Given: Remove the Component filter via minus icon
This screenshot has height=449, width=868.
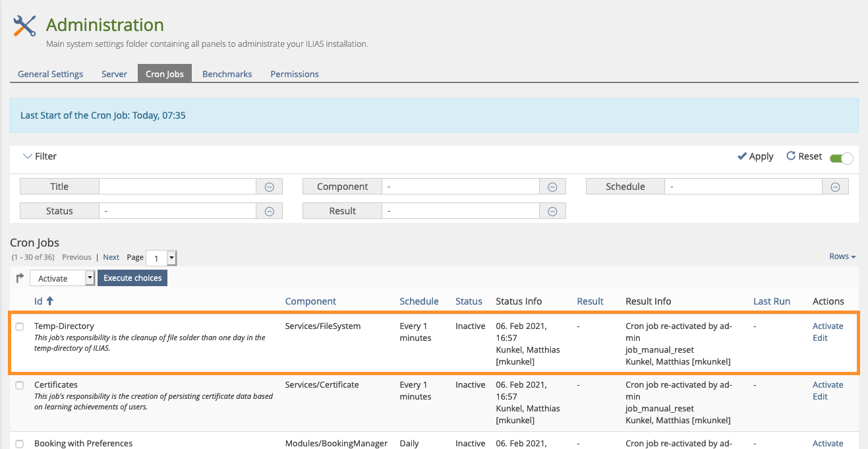Looking at the screenshot, I should [552, 187].
